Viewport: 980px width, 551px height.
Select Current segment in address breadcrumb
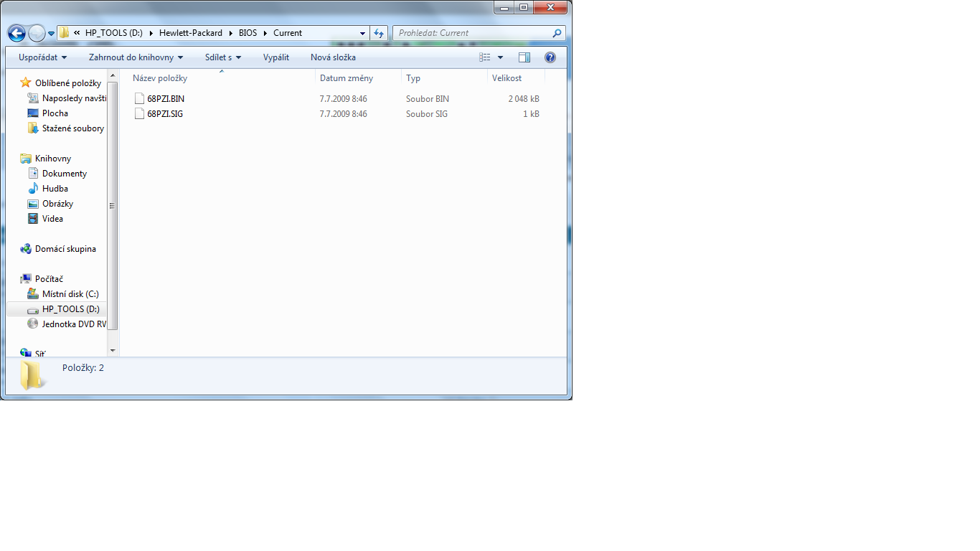pyautogui.click(x=288, y=33)
